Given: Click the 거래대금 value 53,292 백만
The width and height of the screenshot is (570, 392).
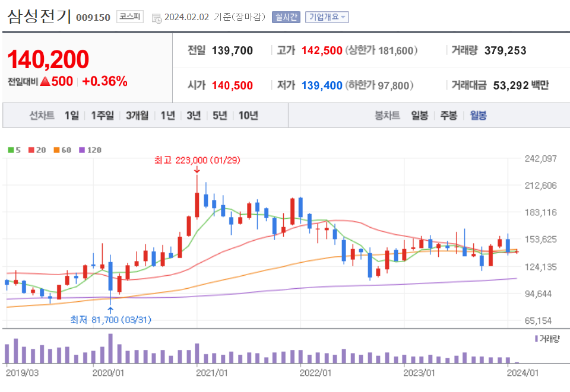Looking at the screenshot, I should (521, 85).
